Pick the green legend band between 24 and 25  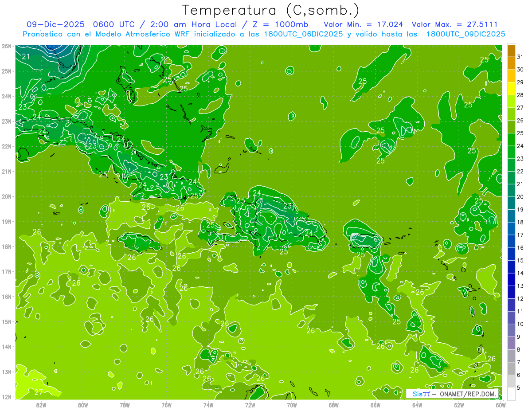[x=511, y=140]
